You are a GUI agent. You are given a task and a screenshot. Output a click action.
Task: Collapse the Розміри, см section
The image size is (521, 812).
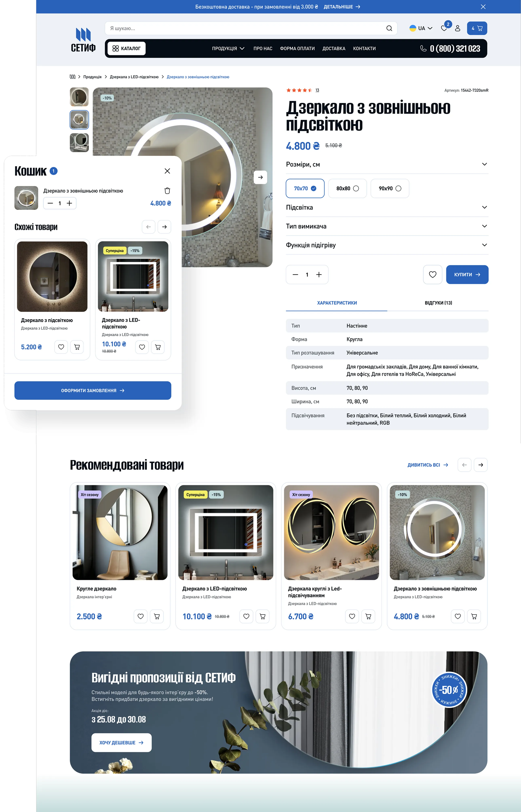coord(387,164)
